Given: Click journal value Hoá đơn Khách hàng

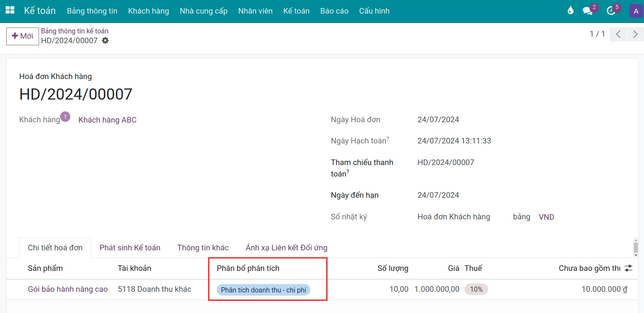Looking at the screenshot, I should (454, 217).
